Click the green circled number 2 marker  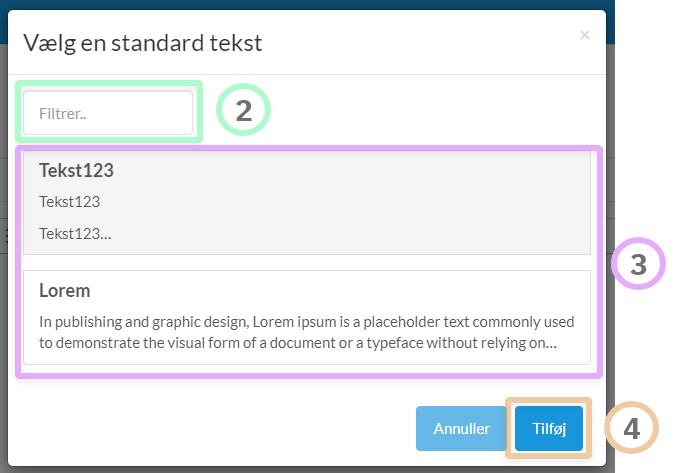pyautogui.click(x=243, y=110)
